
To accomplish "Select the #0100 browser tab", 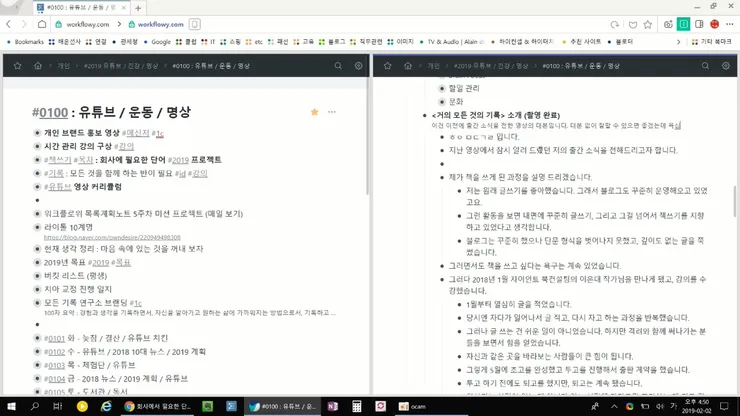I will tap(82, 8).
